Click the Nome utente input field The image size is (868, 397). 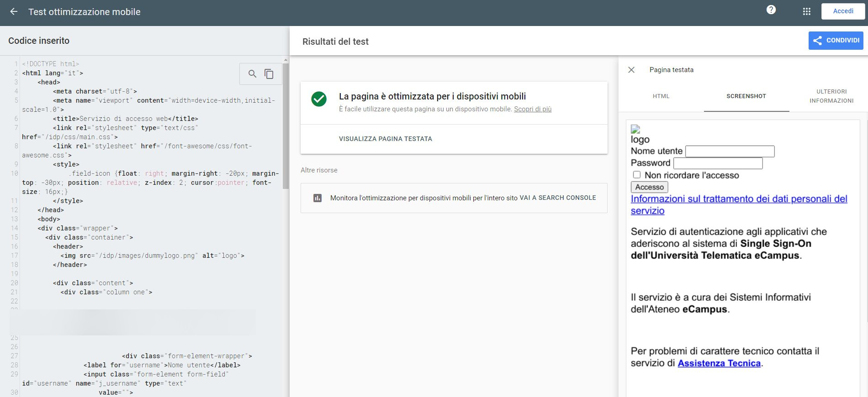[730, 151]
